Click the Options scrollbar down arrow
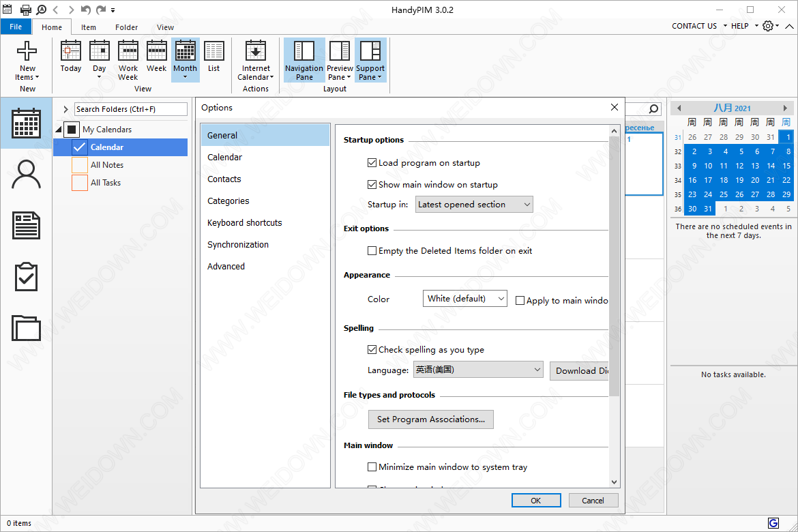The width and height of the screenshot is (798, 532). [x=615, y=482]
